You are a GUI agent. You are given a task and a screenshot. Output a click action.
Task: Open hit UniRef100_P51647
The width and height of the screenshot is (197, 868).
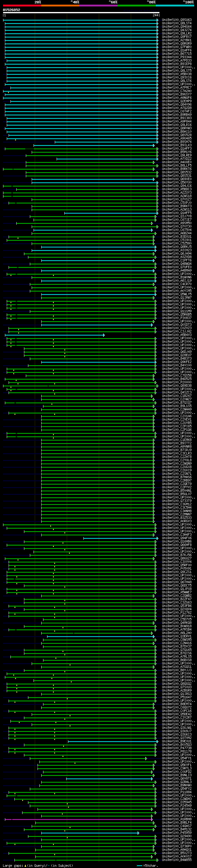coord(176,697)
